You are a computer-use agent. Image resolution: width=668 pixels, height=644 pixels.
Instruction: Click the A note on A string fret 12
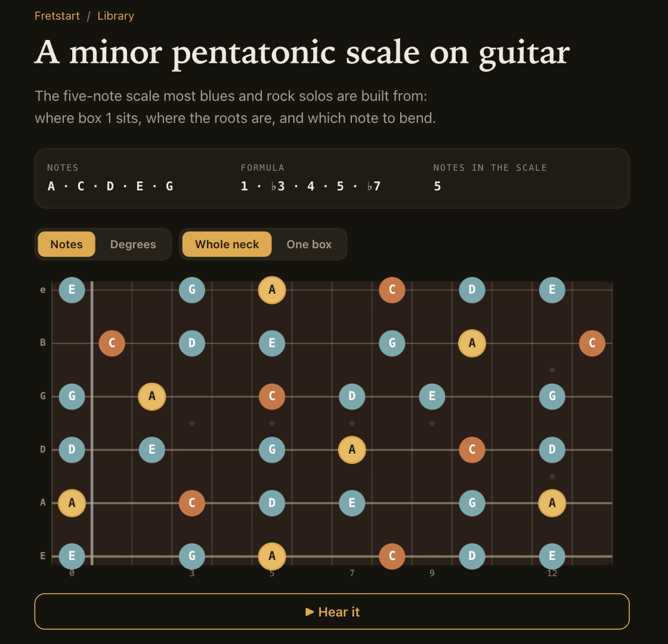(552, 503)
